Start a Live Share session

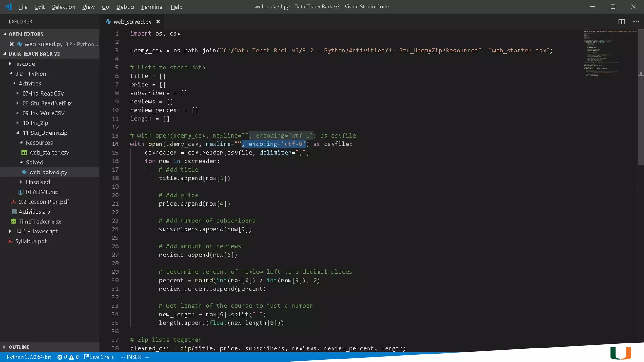click(99, 357)
